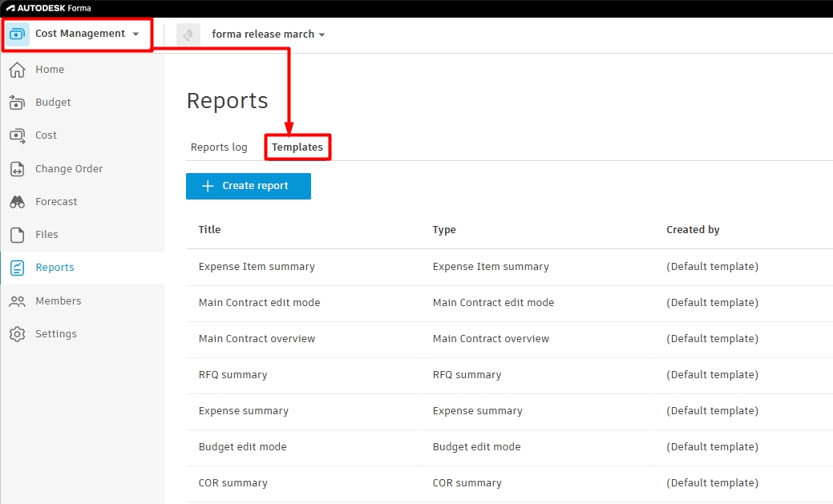Image resolution: width=833 pixels, height=504 pixels.
Task: Select the Members people icon
Action: click(17, 301)
